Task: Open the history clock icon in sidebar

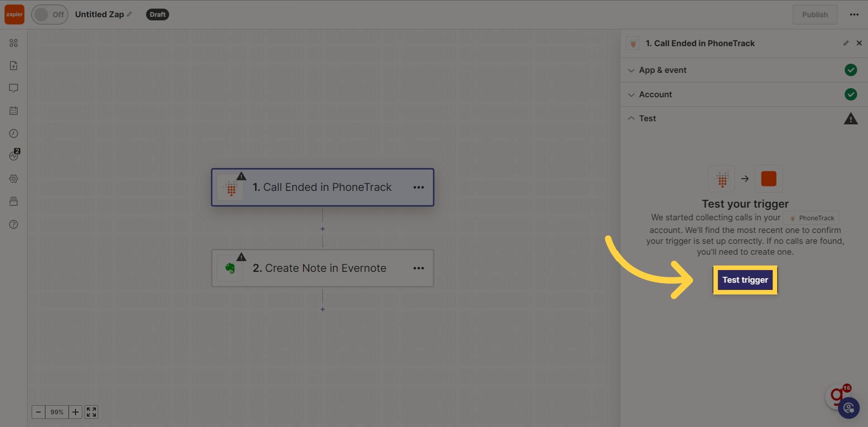Action: [14, 133]
